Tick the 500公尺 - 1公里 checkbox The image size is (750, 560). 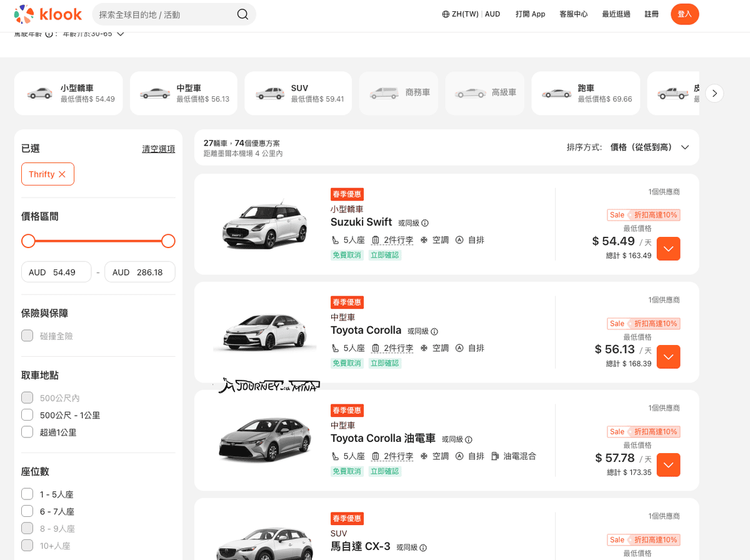pyautogui.click(x=27, y=415)
